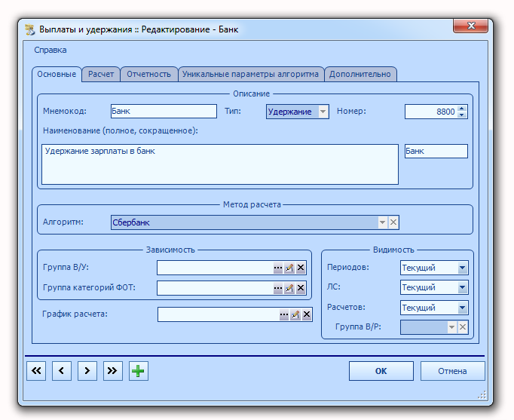
Task: Clear the Группа В/У field
Action: point(301,268)
